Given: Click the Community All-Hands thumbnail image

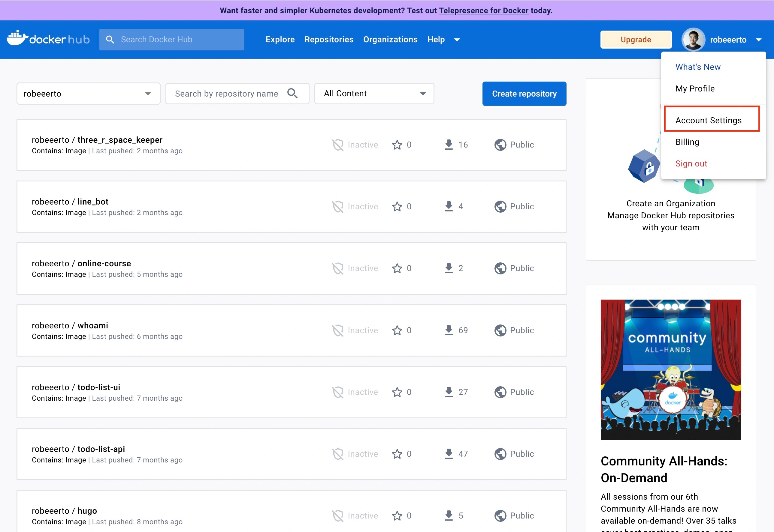Looking at the screenshot, I should (x=671, y=369).
